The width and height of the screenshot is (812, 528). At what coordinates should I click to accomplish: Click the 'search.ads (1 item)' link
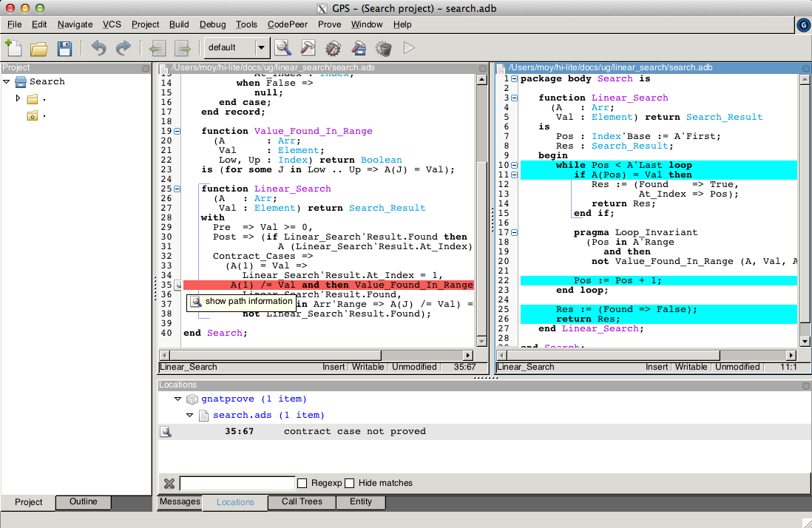coord(268,415)
